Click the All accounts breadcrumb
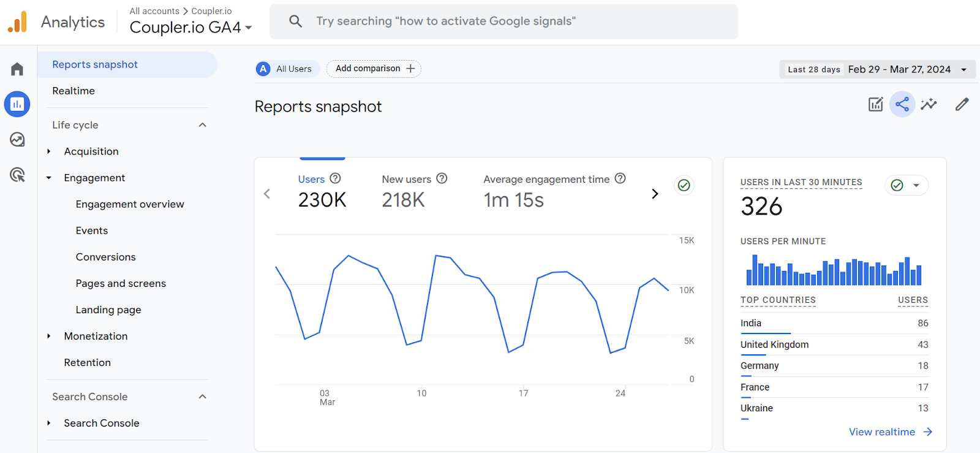Image resolution: width=980 pixels, height=453 pixels. coord(154,11)
